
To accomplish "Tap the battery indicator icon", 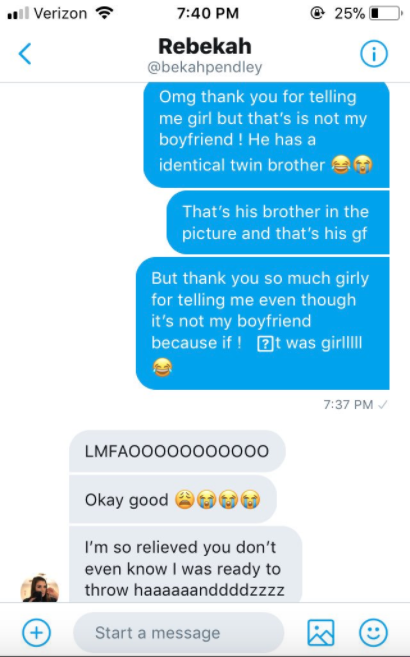I will pyautogui.click(x=386, y=13).
